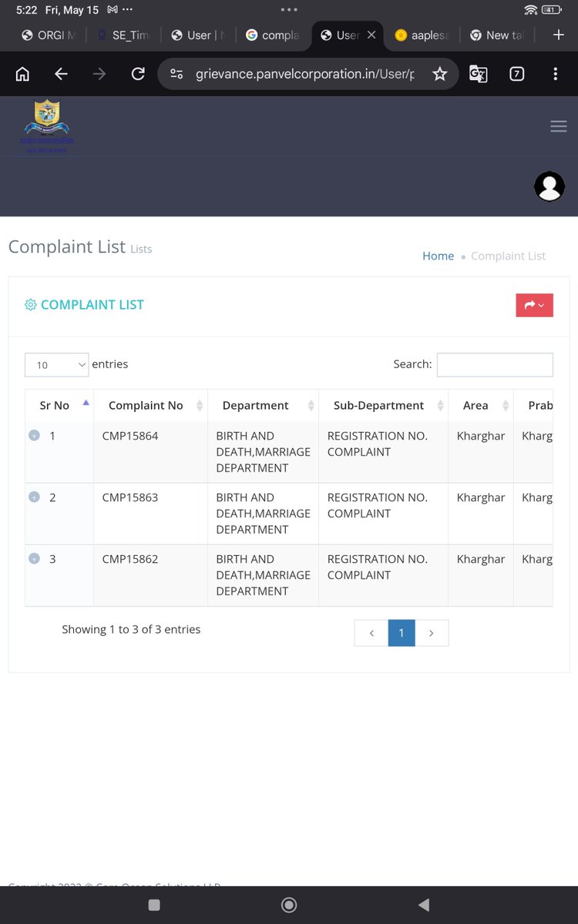
Task: Switch to the ORGI tab
Action: 49,35
